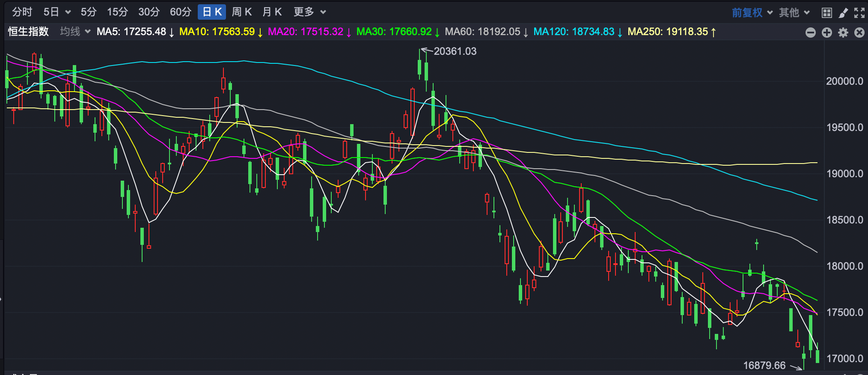The height and width of the screenshot is (375, 868).
Task: Enter fullscreen chart mode
Action: click(859, 13)
